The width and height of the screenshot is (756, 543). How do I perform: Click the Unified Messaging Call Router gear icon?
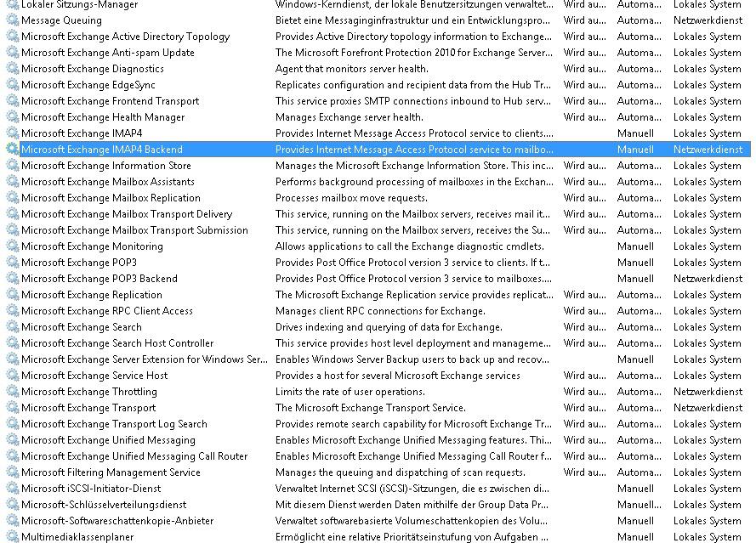pos(12,456)
